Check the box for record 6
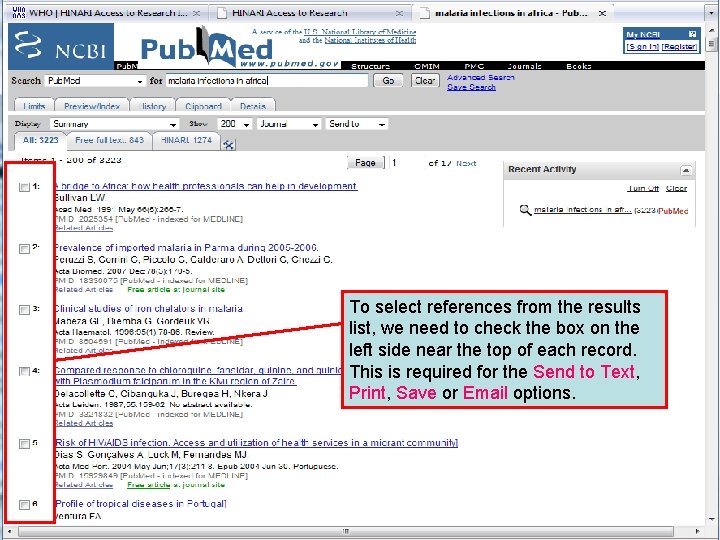The width and height of the screenshot is (720, 540). (24, 505)
